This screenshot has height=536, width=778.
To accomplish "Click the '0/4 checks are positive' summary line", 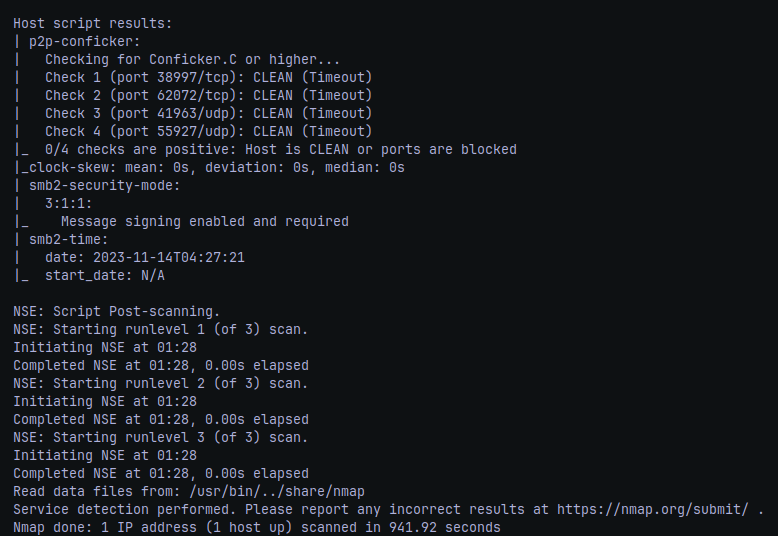I will click(281, 149).
